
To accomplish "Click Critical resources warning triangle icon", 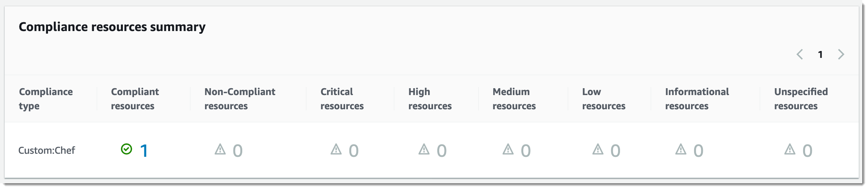I will (x=336, y=149).
